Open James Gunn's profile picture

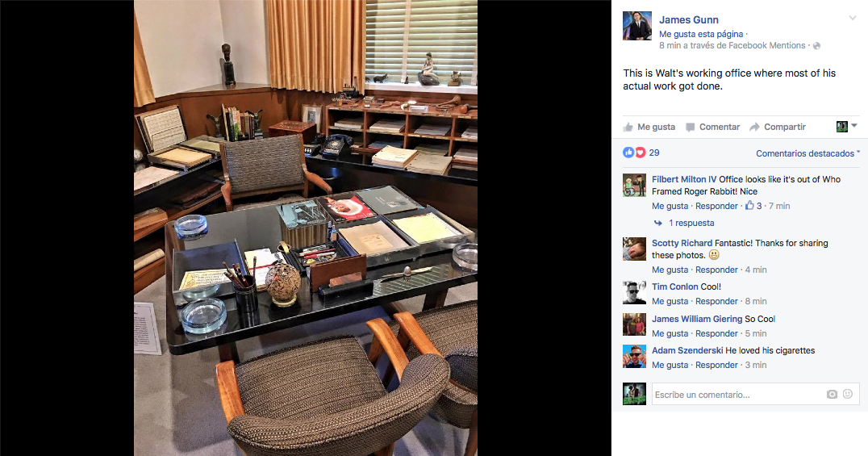[x=637, y=26]
